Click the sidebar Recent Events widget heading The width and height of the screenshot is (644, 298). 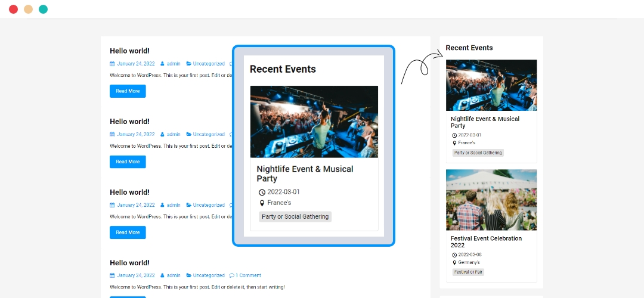coord(469,48)
